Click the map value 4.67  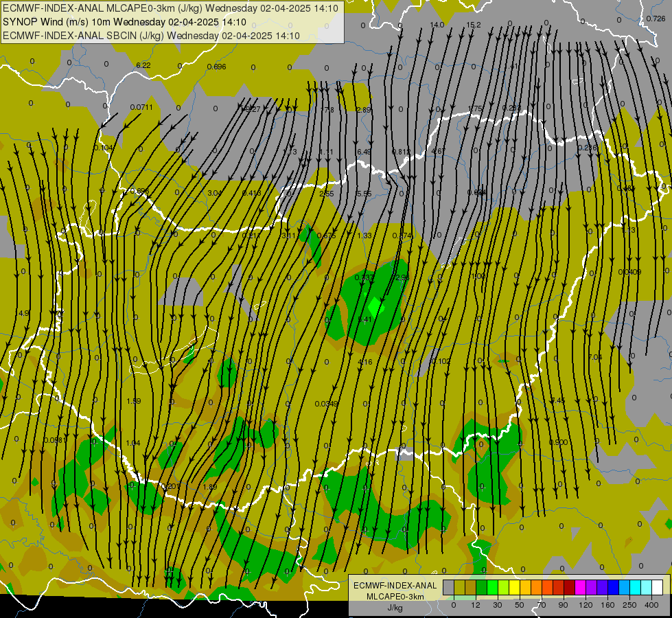[439, 151]
